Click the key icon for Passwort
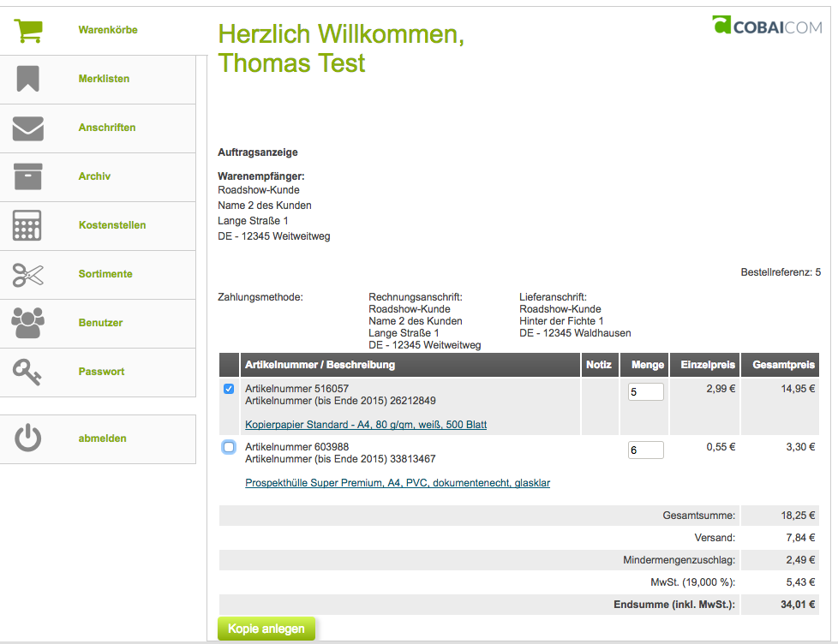This screenshot has width=838, height=644. [x=27, y=371]
